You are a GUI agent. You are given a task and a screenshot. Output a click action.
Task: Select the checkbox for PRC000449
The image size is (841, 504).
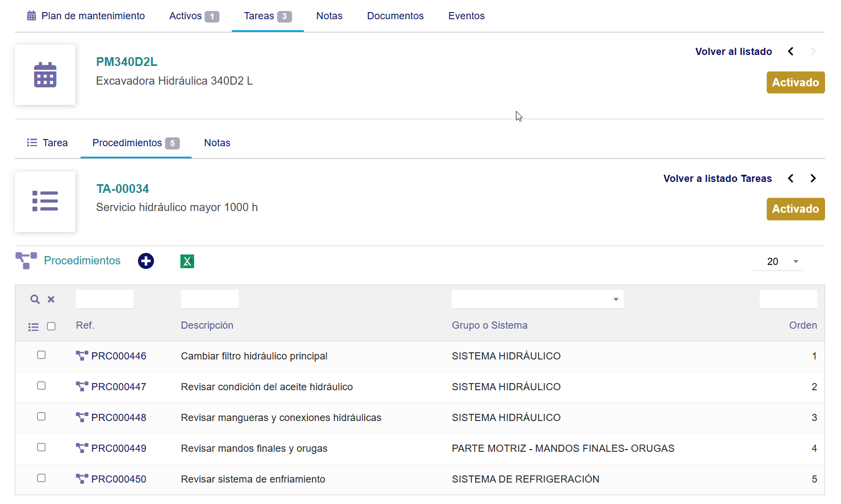click(41, 447)
